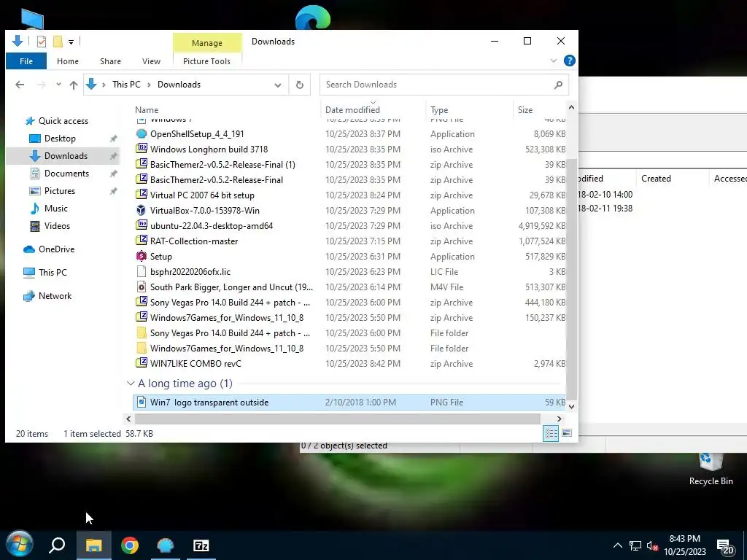Select This PC in navigation pane

pyautogui.click(x=53, y=273)
